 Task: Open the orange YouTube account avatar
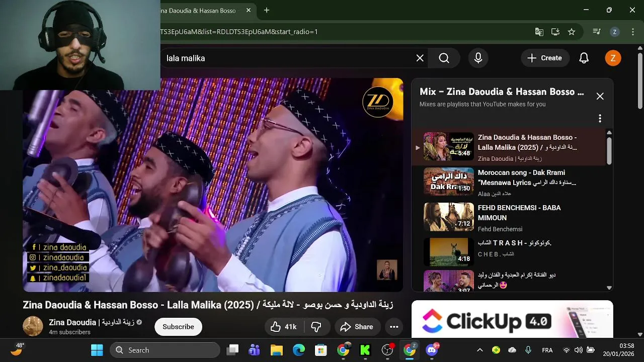point(613,58)
